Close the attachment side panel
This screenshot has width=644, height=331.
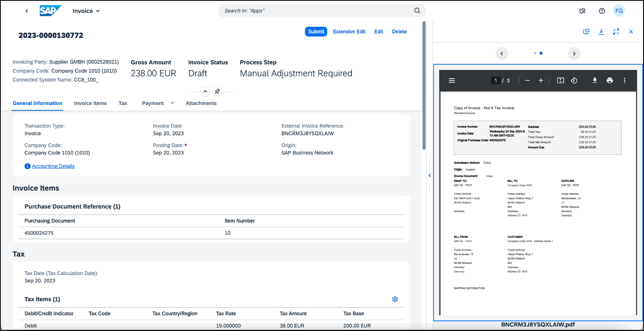(x=631, y=32)
